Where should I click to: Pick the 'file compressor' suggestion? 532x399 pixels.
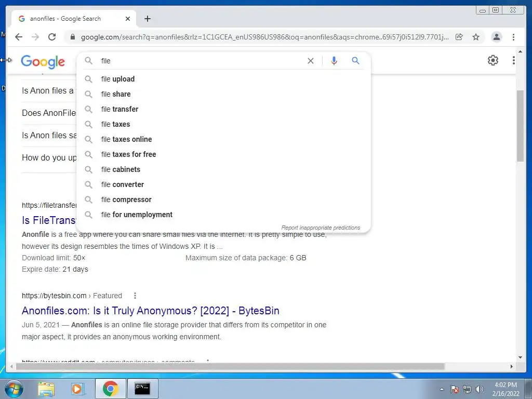click(x=223, y=199)
